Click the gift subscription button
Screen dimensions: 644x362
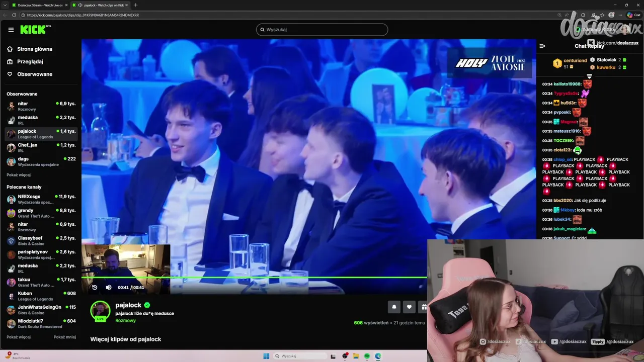[x=423, y=307]
